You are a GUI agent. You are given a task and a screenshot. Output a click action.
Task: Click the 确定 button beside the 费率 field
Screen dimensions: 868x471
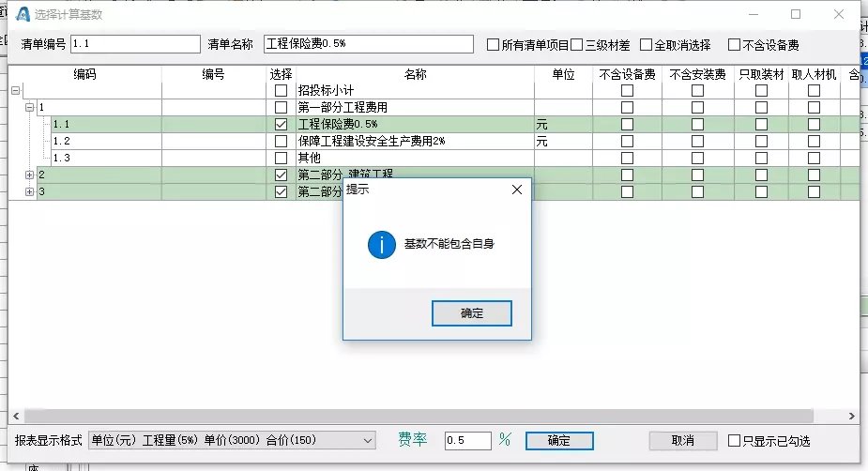pos(558,441)
